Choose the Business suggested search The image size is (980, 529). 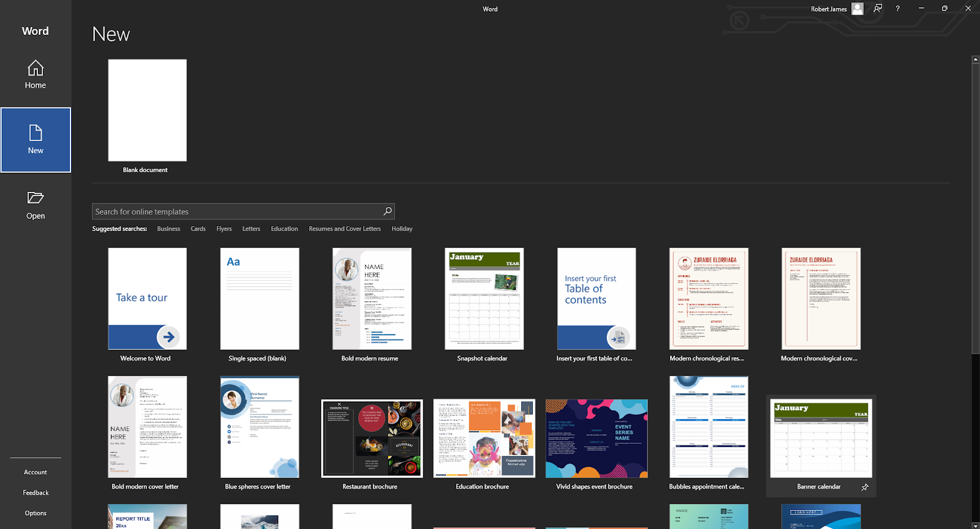pos(168,229)
